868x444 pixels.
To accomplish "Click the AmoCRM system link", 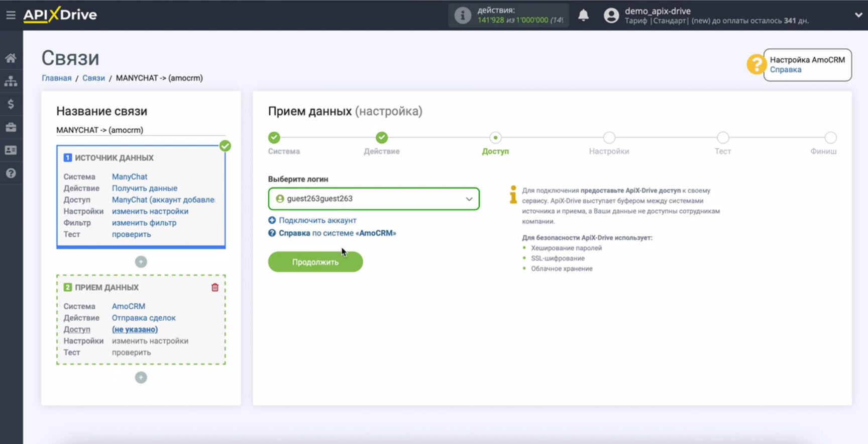I will pos(129,306).
